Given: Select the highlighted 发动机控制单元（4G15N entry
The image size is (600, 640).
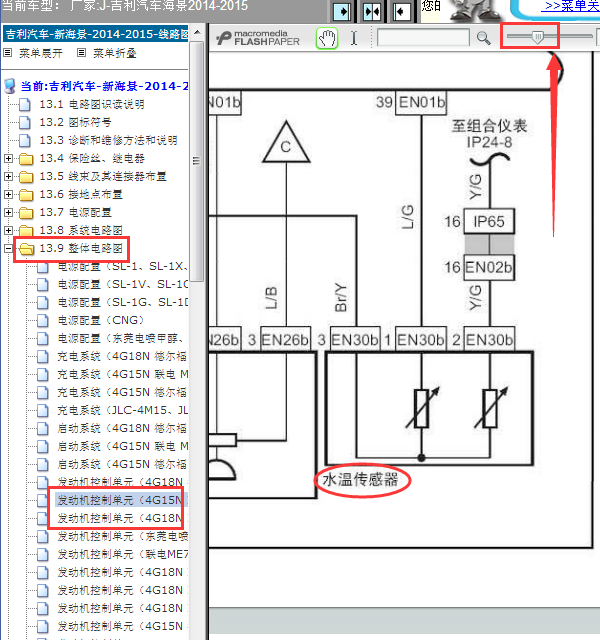Looking at the screenshot, I should click(122, 500).
